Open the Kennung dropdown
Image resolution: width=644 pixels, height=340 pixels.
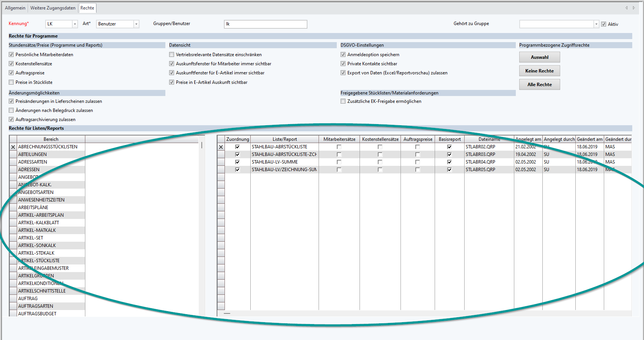click(x=75, y=24)
